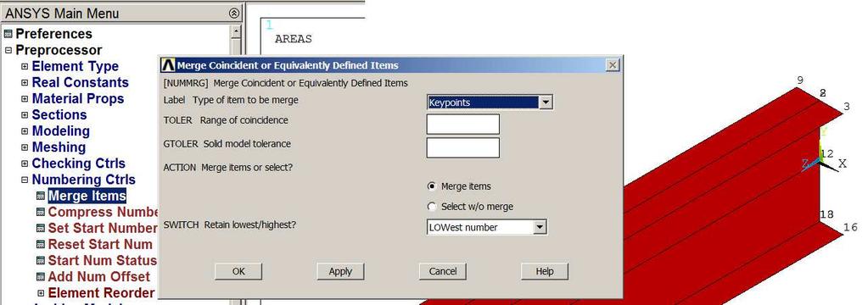Select Numbering Ctrls in the tree
The height and width of the screenshot is (305, 868).
pyautogui.click(x=84, y=180)
